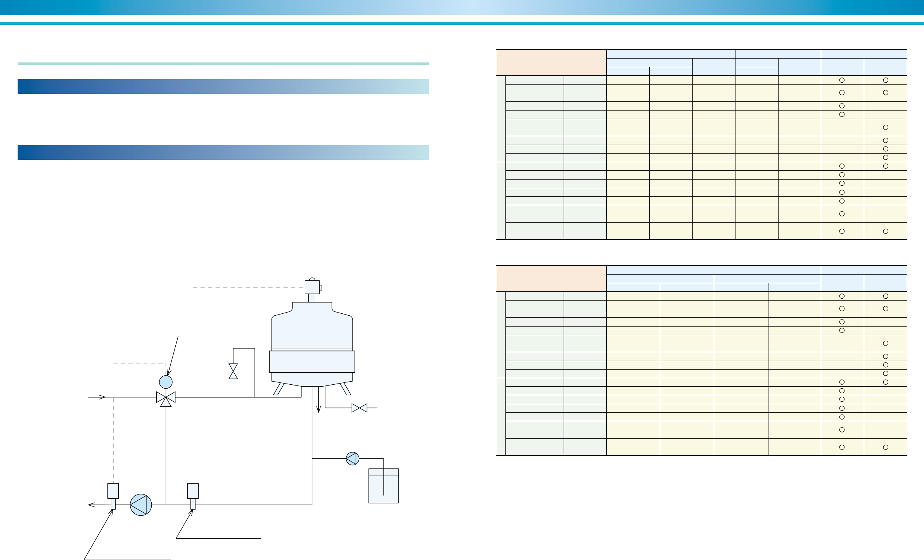This screenshot has width=924, height=560.
Task: Click last-column circle in upper table's bottom row
Action: [x=885, y=231]
